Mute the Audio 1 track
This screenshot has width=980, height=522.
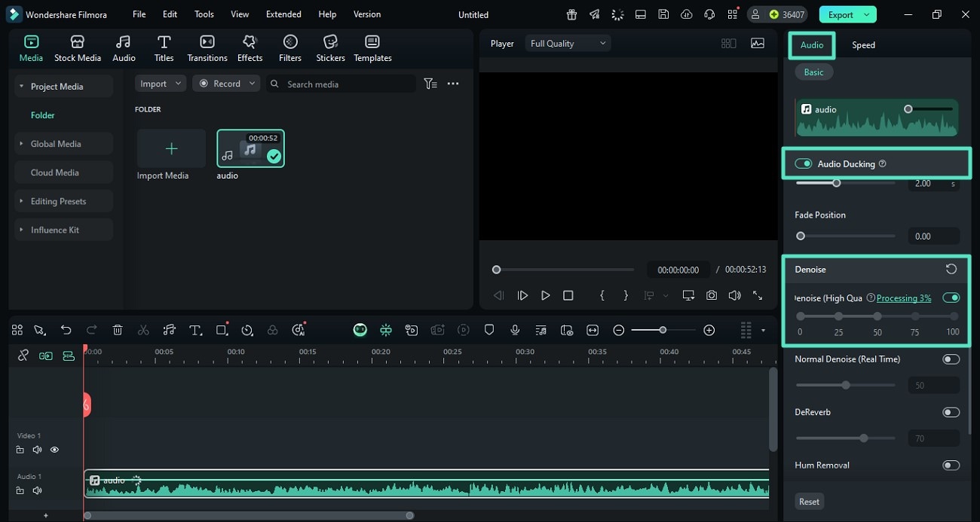(x=37, y=490)
